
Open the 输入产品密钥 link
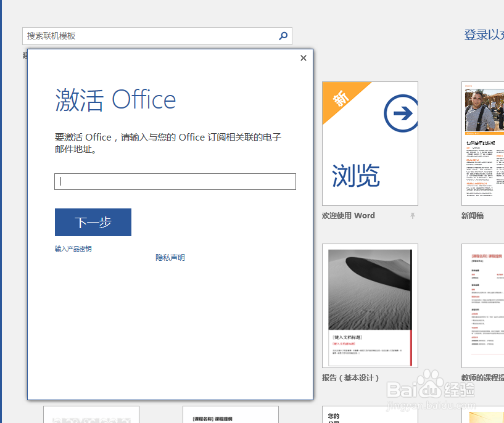point(73,249)
